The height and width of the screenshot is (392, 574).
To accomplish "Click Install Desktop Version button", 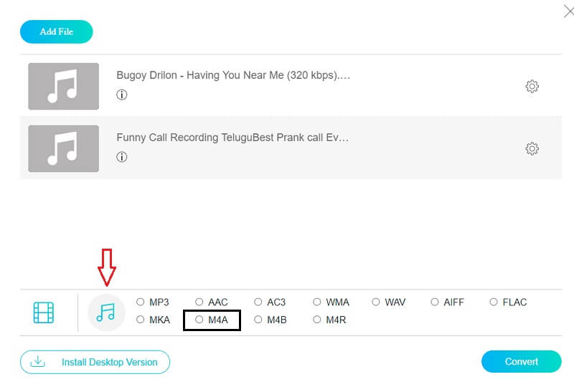I will pyautogui.click(x=95, y=362).
